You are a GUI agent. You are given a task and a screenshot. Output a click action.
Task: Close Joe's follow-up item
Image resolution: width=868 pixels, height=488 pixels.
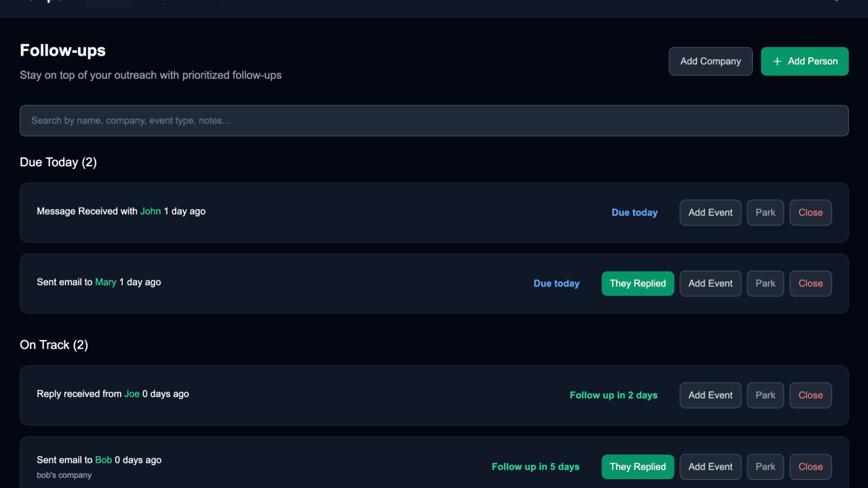tap(810, 395)
